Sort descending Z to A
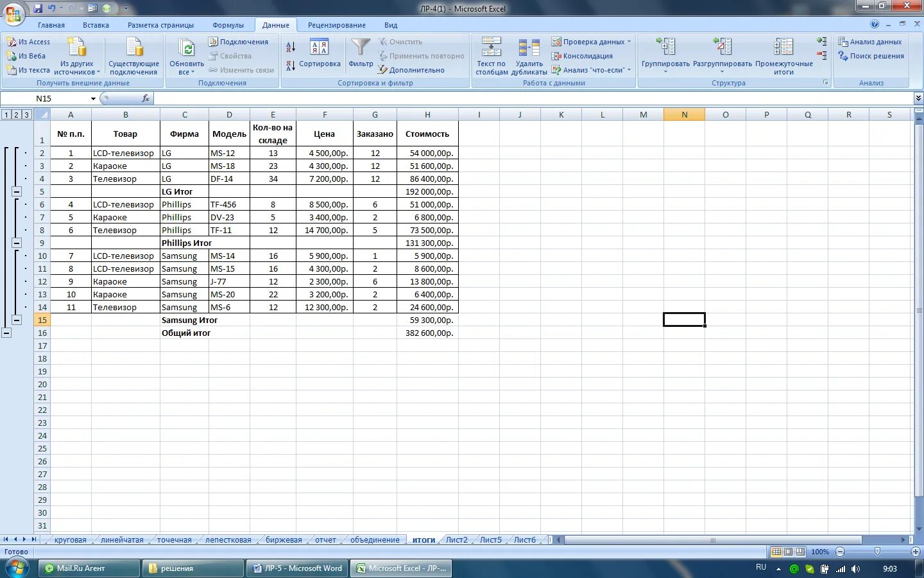The height and width of the screenshot is (578, 924). point(291,66)
